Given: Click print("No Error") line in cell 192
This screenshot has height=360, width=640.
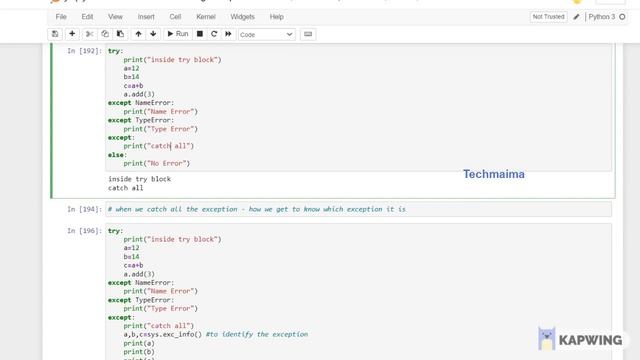Looking at the screenshot, I should click(157, 163).
